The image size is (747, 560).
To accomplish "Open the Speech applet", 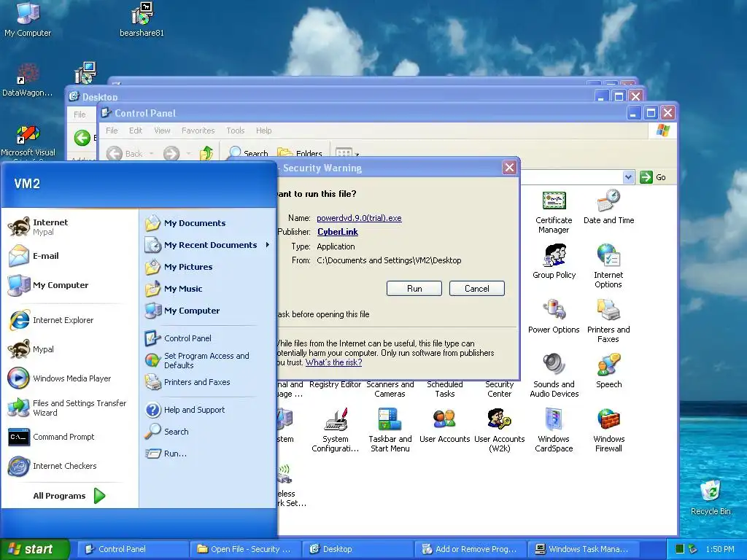I will point(609,370).
